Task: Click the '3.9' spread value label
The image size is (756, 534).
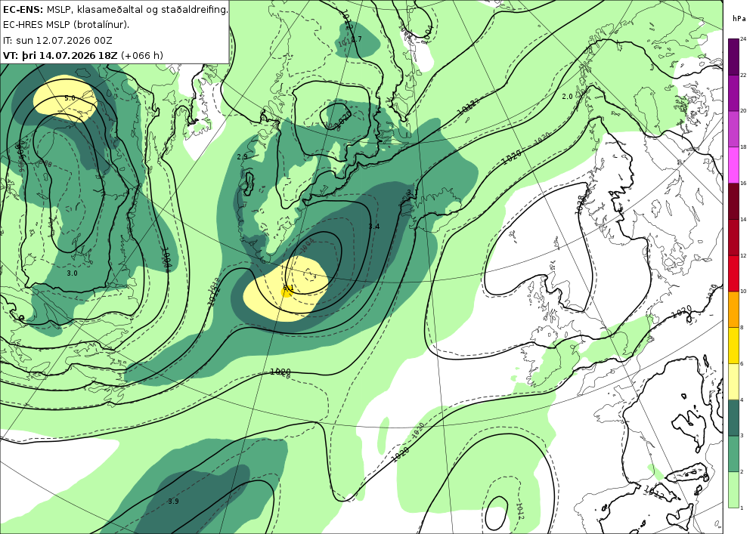Action: [174, 502]
